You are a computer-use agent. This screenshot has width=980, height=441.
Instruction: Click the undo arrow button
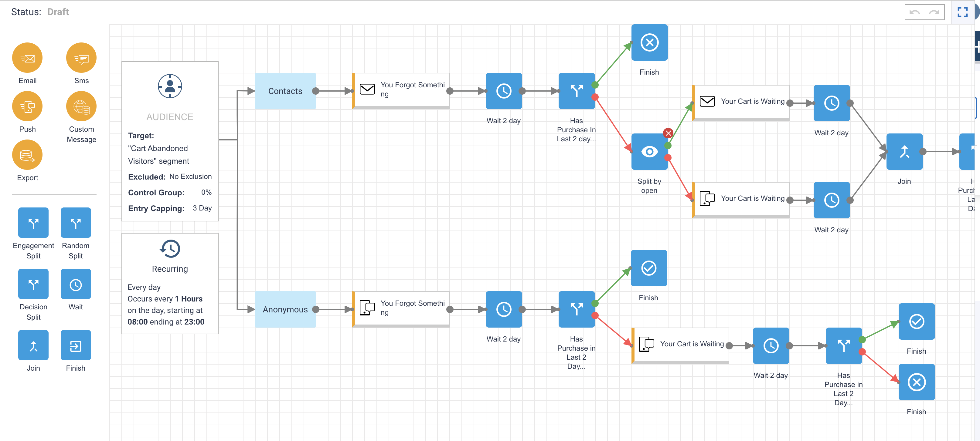(914, 12)
